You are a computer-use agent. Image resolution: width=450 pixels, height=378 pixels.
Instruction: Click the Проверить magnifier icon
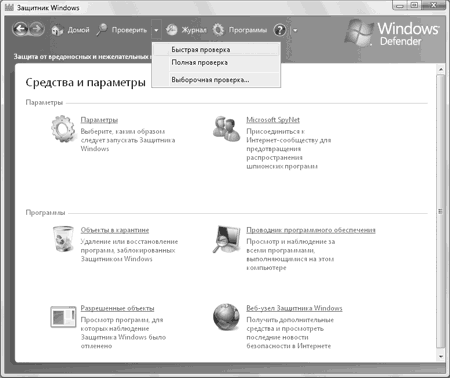[102, 30]
